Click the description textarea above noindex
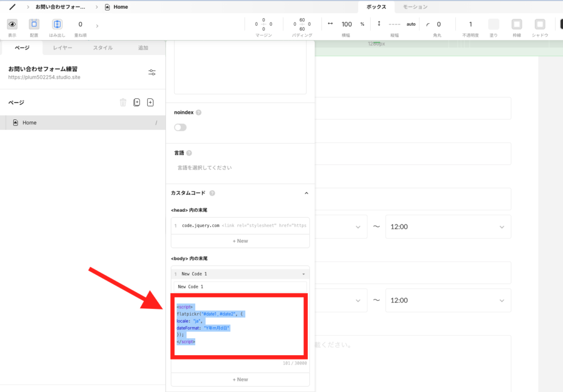Image resolution: width=563 pixels, height=392 pixels. click(240, 67)
